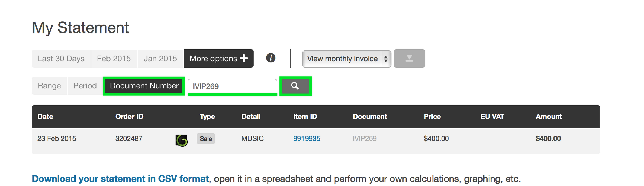
Task: Click the AudioJungle marketplace icon in the Type column
Action: pyautogui.click(x=181, y=140)
